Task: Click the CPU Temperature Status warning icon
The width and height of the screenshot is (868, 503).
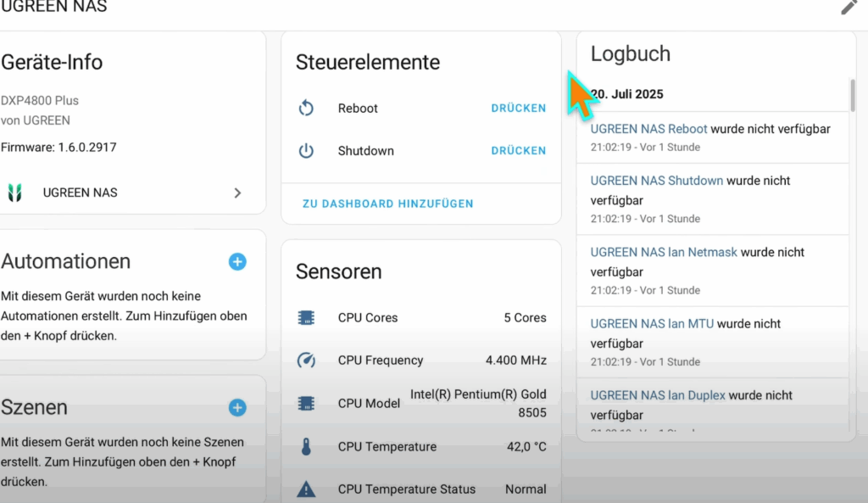Action: 306,489
